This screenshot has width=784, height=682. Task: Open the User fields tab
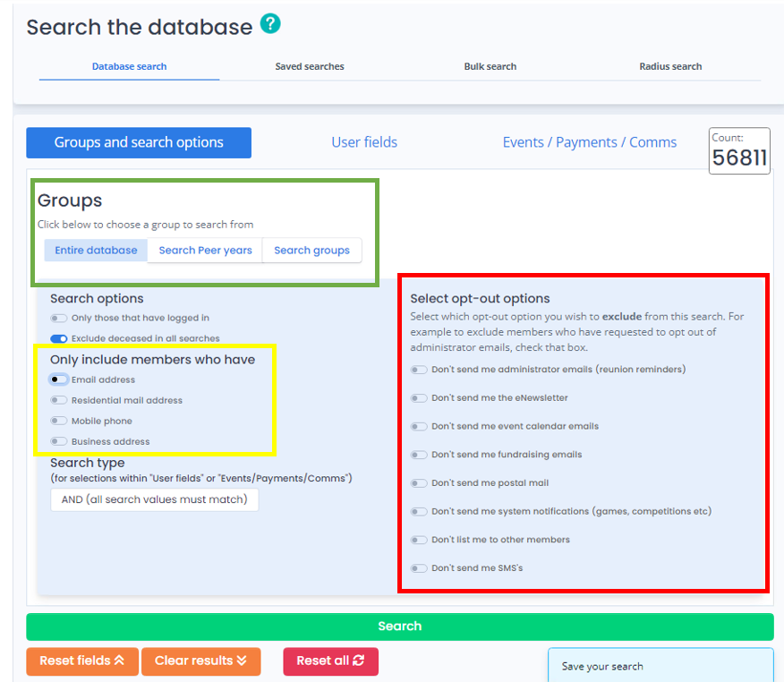click(364, 142)
